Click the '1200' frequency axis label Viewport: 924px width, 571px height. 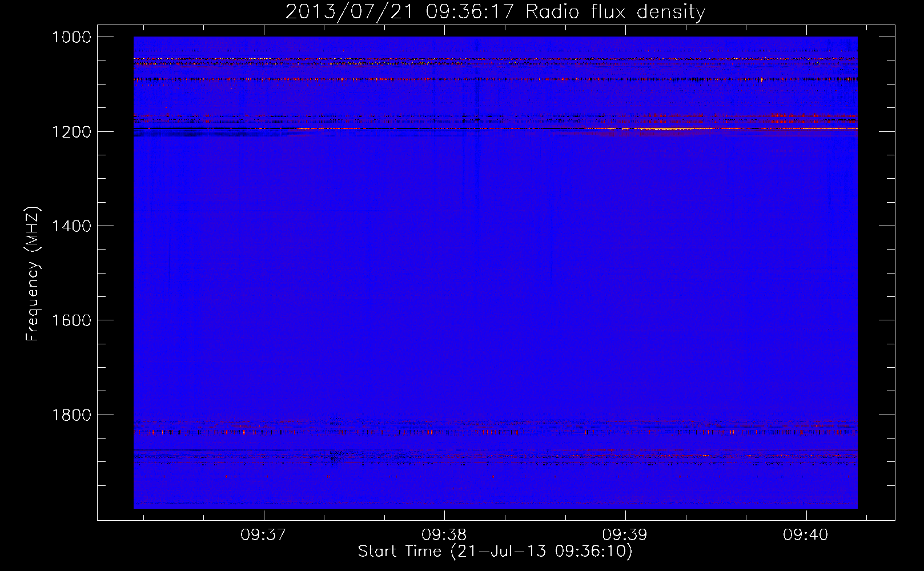(71, 132)
